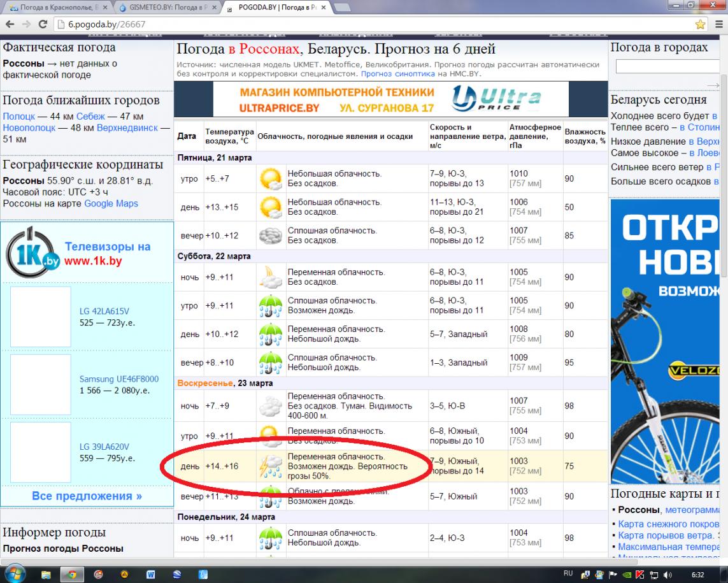This screenshot has width=728, height=583.
Task: Reload the page with refresh icon
Action: tap(43, 25)
